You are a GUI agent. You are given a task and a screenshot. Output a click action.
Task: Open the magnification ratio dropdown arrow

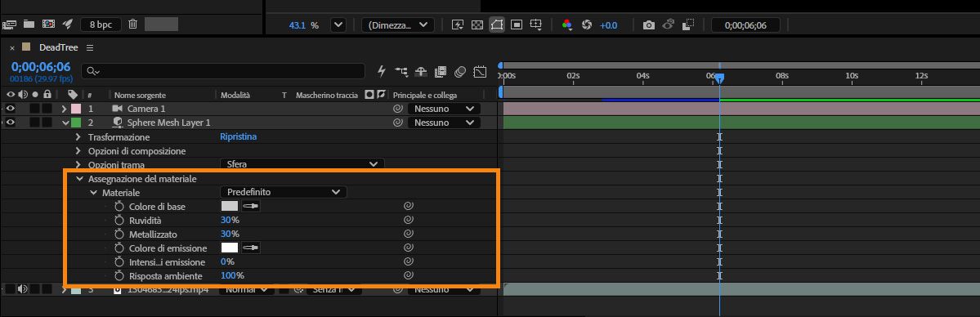[338, 25]
